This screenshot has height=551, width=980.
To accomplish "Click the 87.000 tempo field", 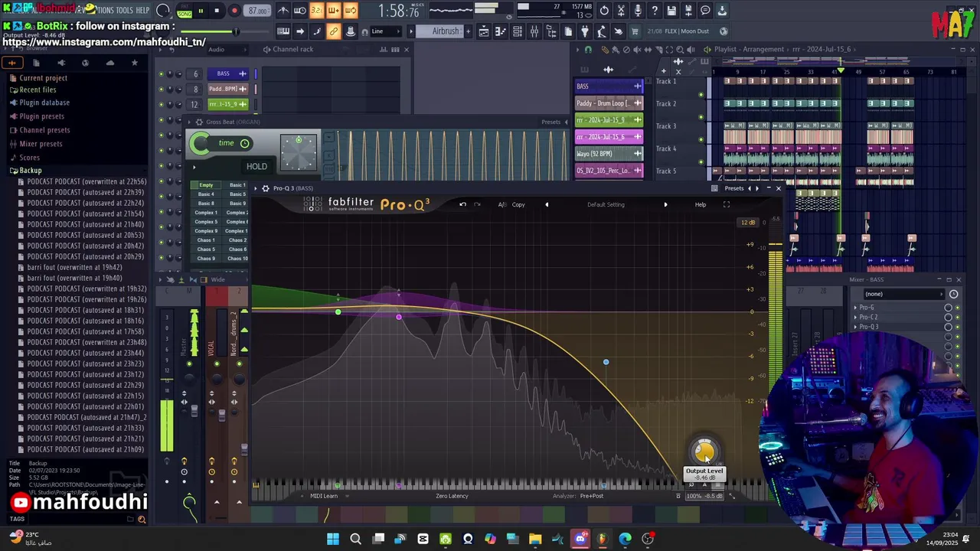I will tap(258, 11).
